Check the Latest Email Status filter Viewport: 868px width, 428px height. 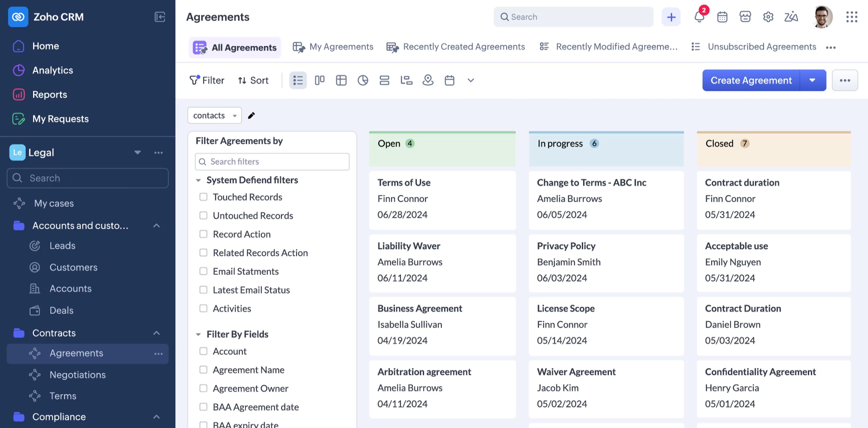pyautogui.click(x=203, y=290)
